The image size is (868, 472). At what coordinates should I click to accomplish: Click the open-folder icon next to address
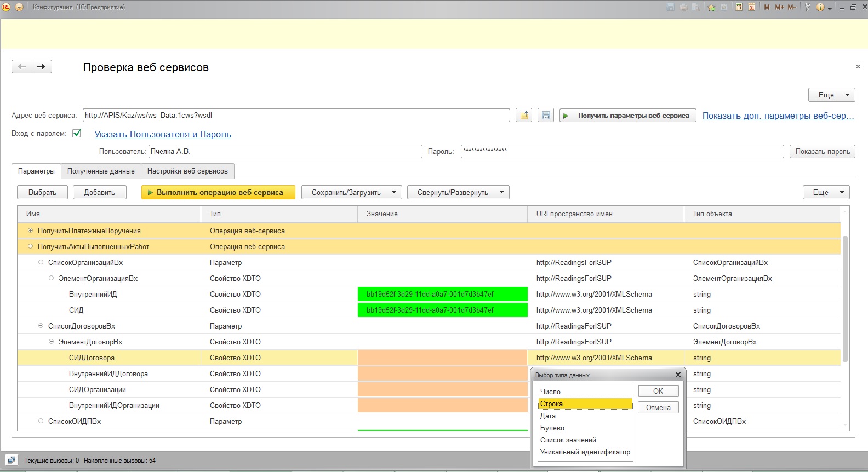[524, 116]
